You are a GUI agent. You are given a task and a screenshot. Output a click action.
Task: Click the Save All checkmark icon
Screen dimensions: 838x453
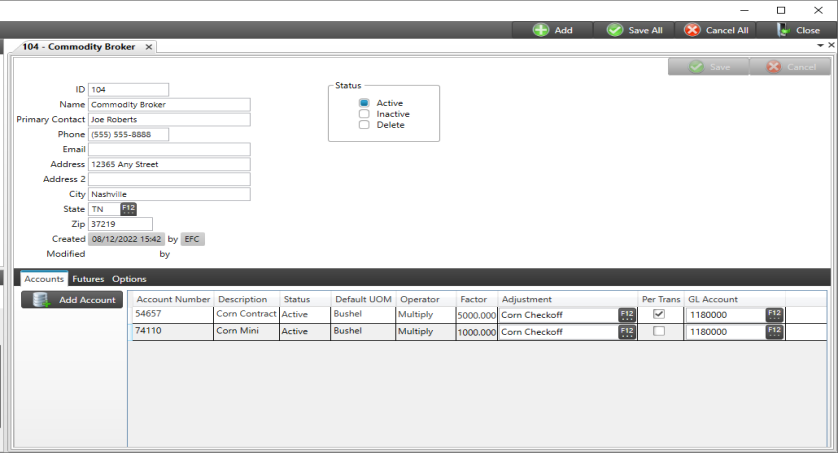point(615,30)
